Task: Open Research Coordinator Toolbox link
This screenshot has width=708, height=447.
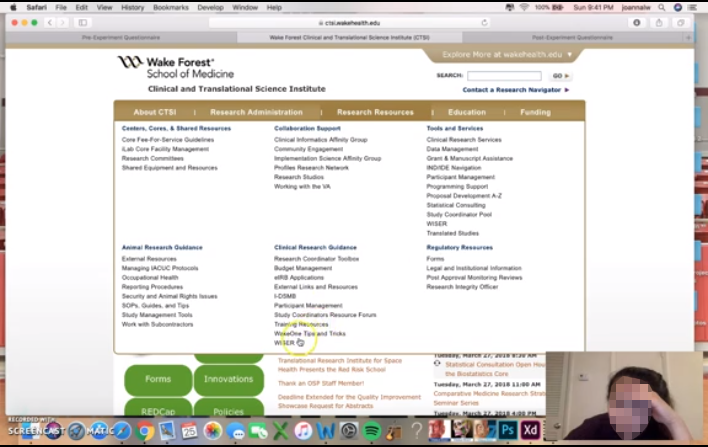Action: (317, 259)
